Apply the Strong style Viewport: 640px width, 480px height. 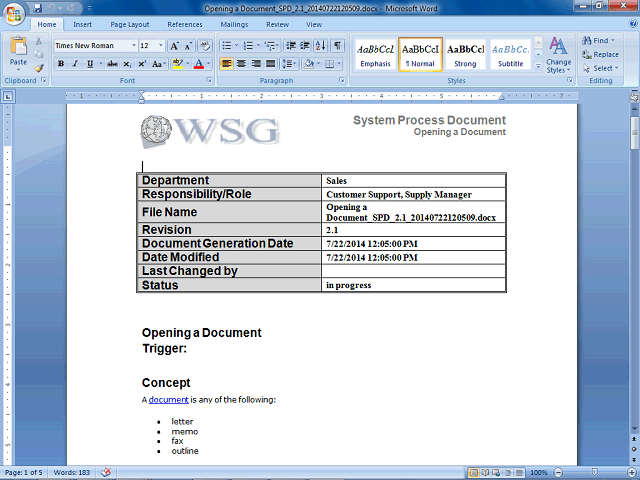coord(465,55)
